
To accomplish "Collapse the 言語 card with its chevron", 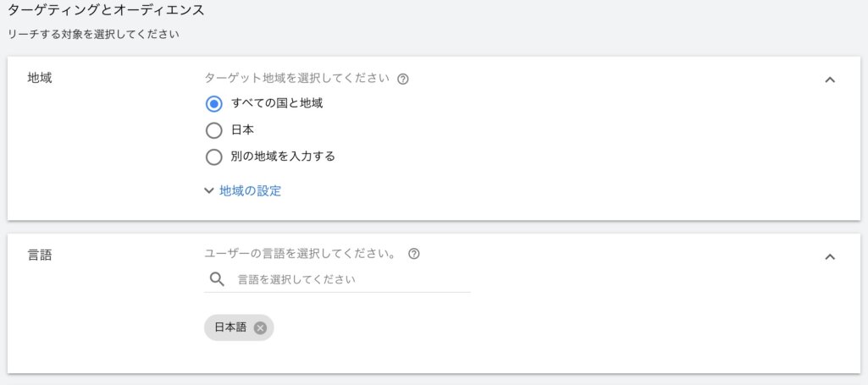I will (x=830, y=256).
